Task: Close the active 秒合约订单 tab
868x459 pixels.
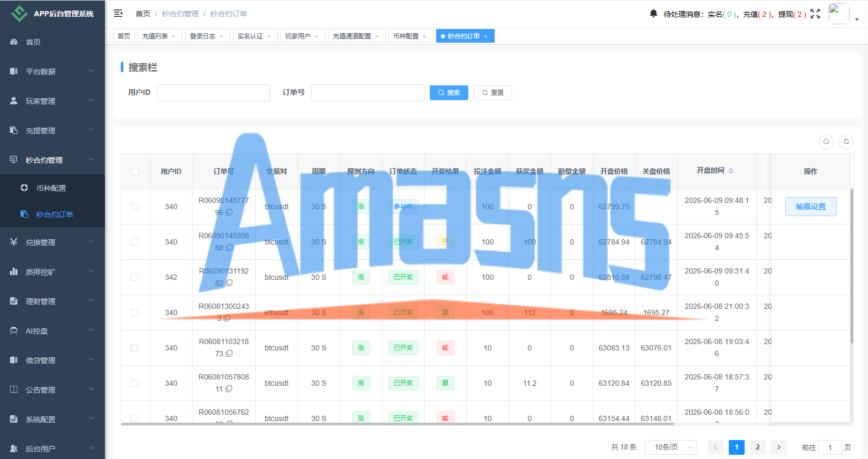Action: pyautogui.click(x=486, y=36)
